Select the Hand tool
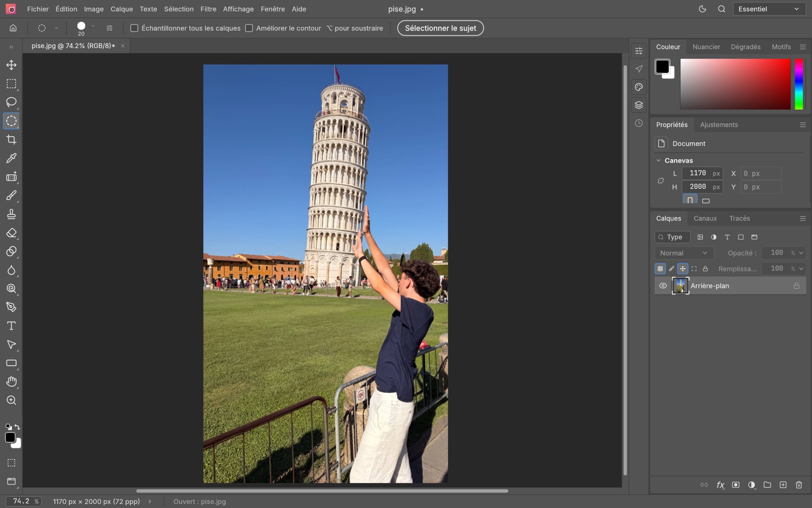The height and width of the screenshot is (508, 812). tap(11, 382)
